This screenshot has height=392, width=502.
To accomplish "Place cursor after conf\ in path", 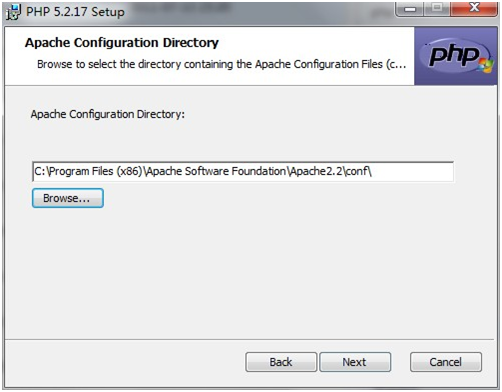I will (x=373, y=172).
